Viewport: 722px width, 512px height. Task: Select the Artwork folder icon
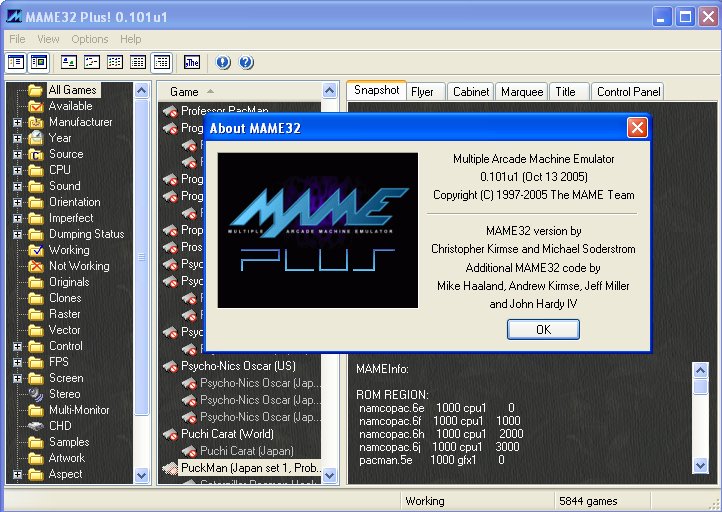tap(35, 458)
